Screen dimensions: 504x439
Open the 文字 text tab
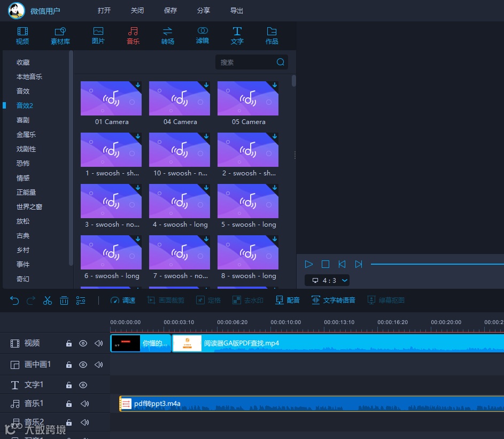tap(237, 36)
